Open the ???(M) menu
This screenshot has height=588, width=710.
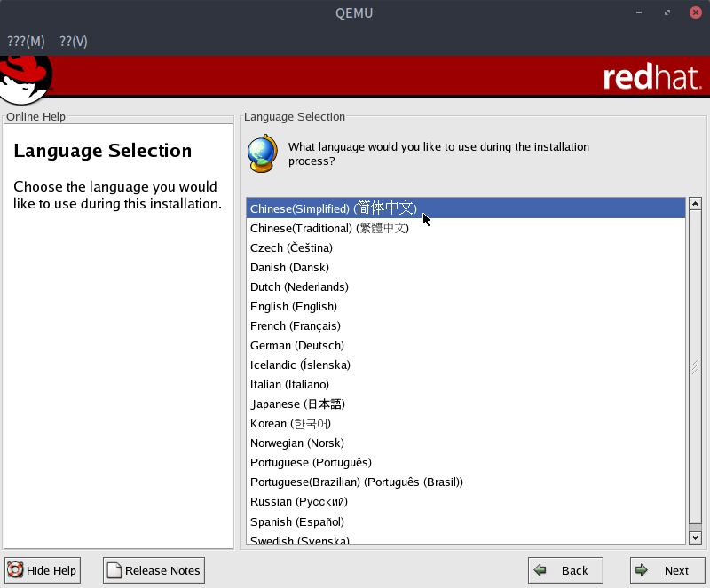pos(26,41)
